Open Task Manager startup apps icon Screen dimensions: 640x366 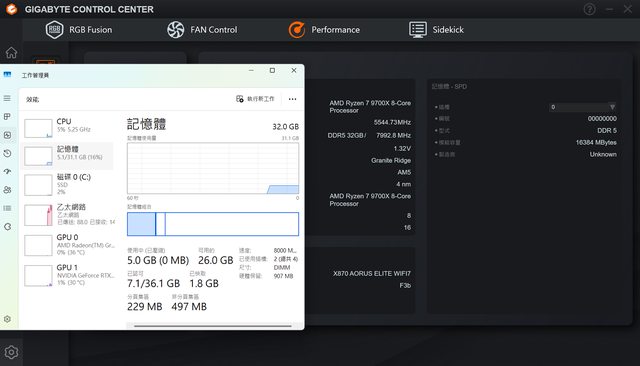click(x=7, y=172)
